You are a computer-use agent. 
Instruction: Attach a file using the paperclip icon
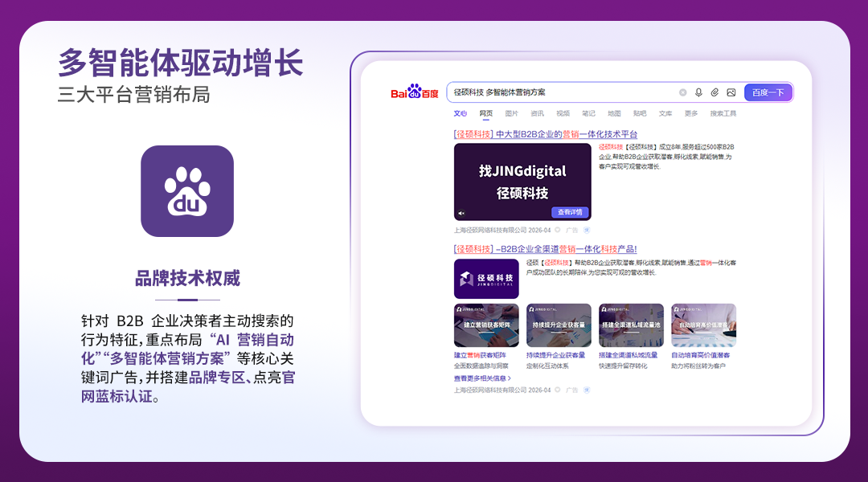pyautogui.click(x=714, y=92)
